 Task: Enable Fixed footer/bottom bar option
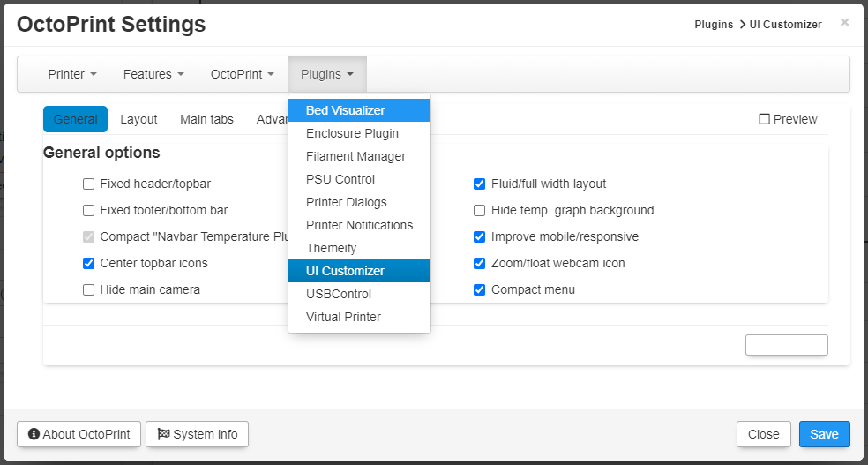(88, 210)
